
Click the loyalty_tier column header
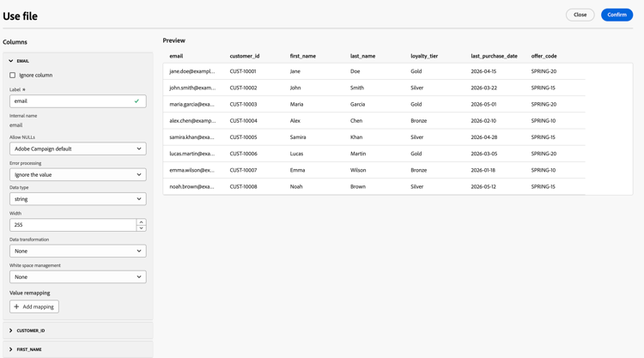(x=424, y=56)
